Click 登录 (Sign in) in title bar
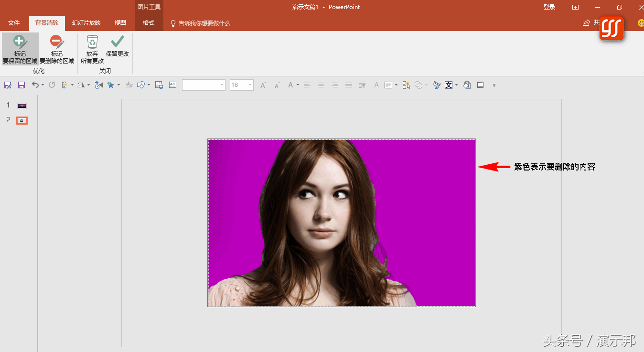Screen dimensions: 644x352 click(x=549, y=7)
